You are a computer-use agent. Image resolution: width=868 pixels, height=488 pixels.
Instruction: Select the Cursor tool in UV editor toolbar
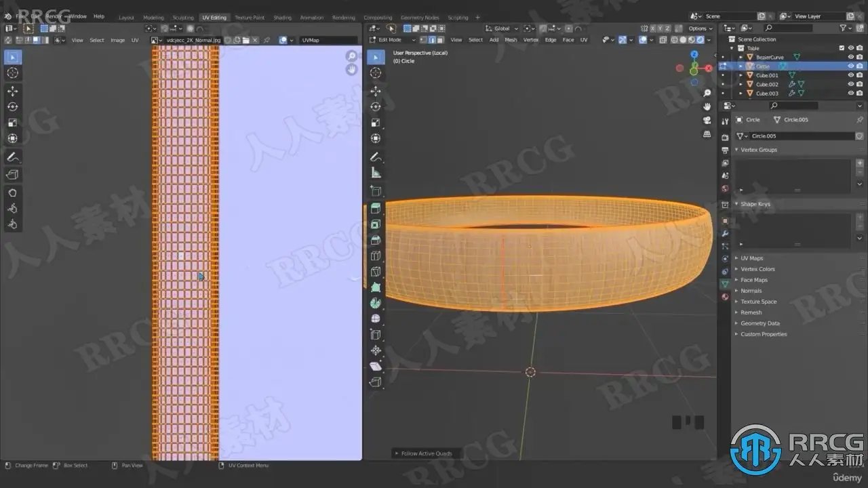pyautogui.click(x=12, y=73)
